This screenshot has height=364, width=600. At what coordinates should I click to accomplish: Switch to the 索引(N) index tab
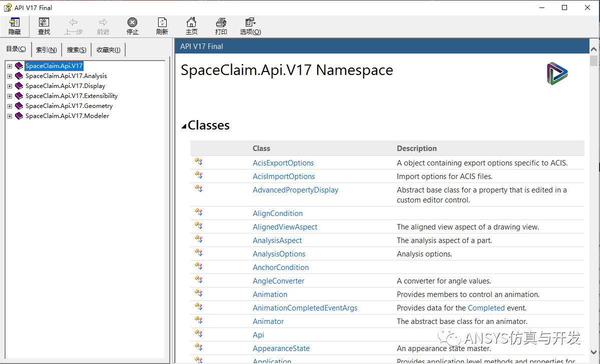[47, 49]
